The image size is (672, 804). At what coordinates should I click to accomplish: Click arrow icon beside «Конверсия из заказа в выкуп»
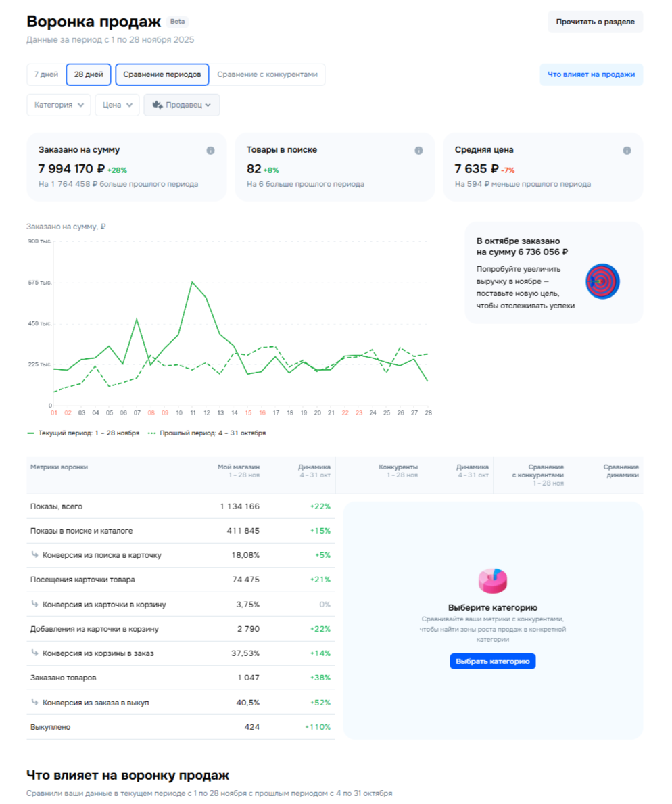pos(34,703)
